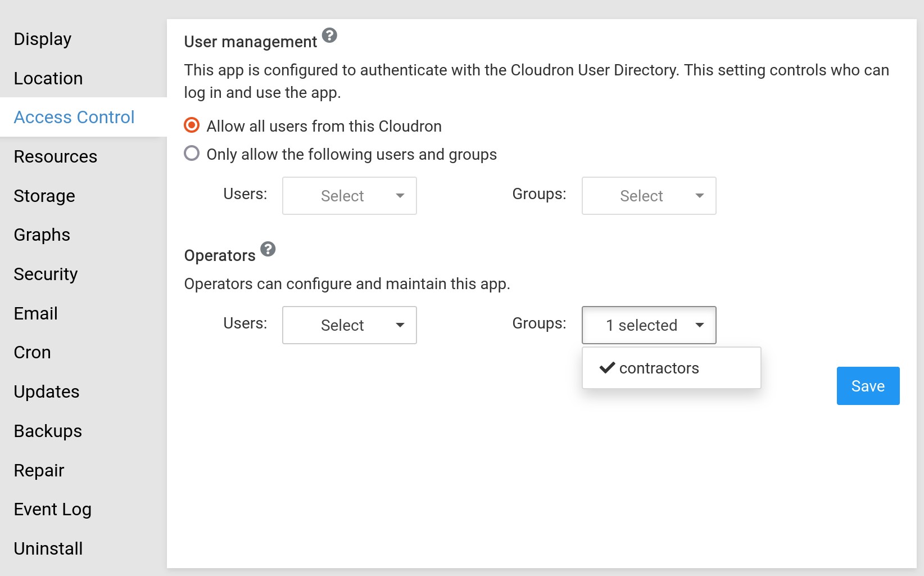The width and height of the screenshot is (924, 576).
Task: Switch to the Backups section
Action: click(x=48, y=431)
